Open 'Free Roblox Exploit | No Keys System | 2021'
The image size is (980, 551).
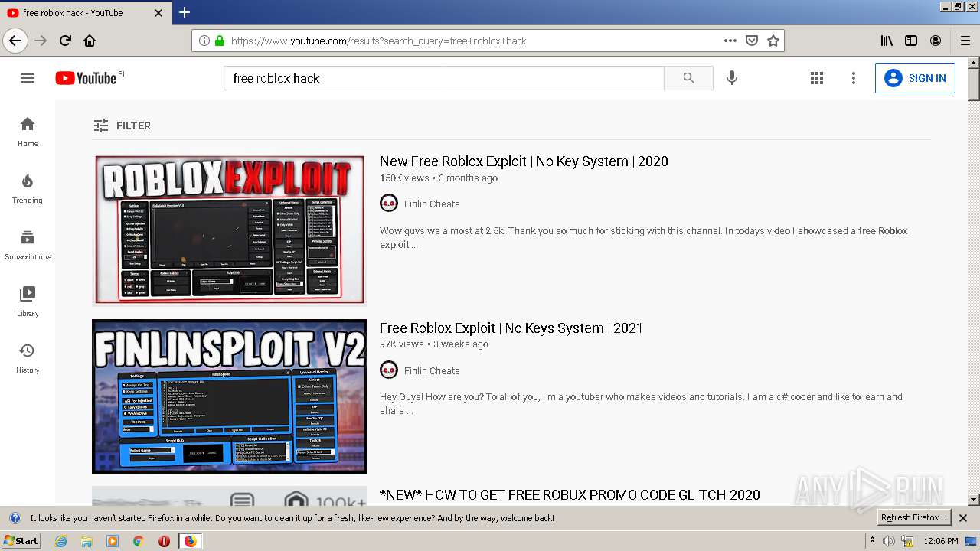point(511,328)
